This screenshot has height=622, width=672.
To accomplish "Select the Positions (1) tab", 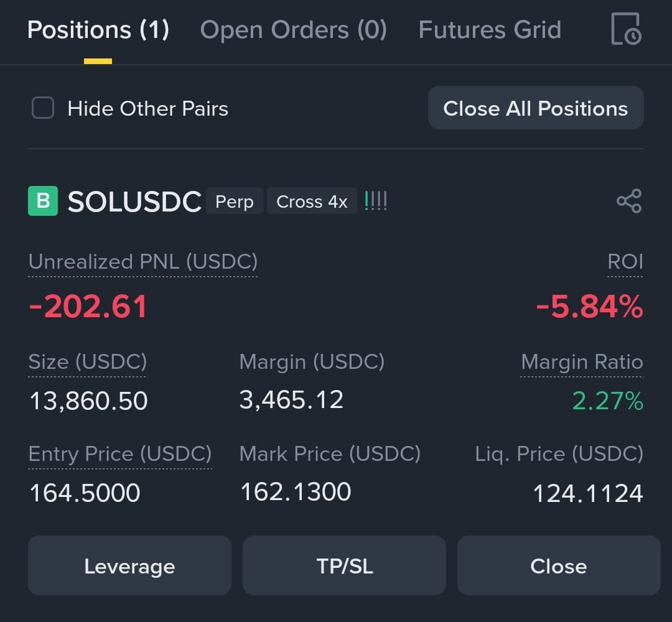I will pos(98,30).
